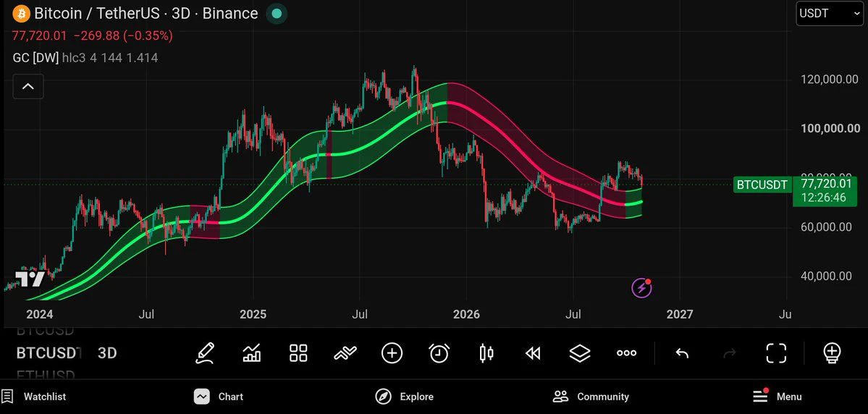Tap the purple lightning flash icon
This screenshot has height=414, width=868.
point(641,288)
